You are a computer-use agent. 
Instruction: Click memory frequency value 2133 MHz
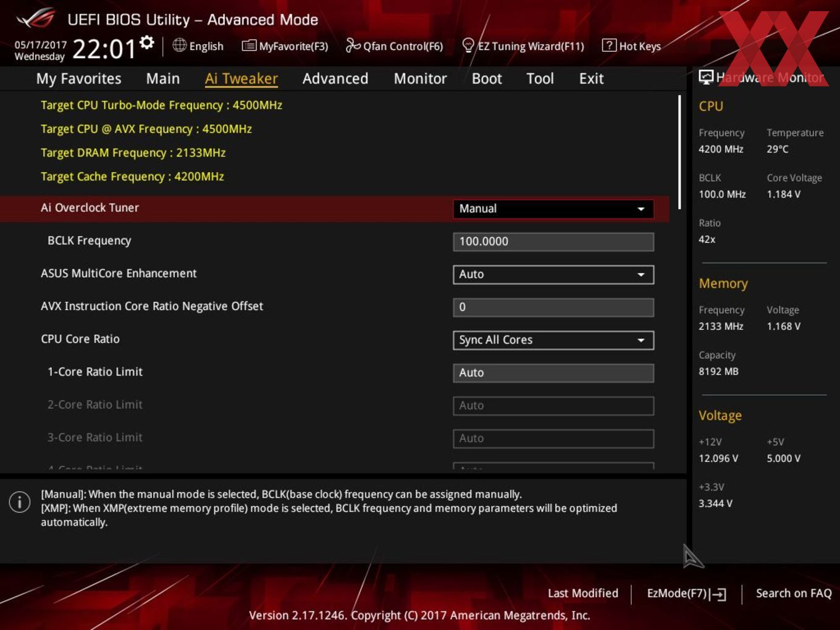721,326
